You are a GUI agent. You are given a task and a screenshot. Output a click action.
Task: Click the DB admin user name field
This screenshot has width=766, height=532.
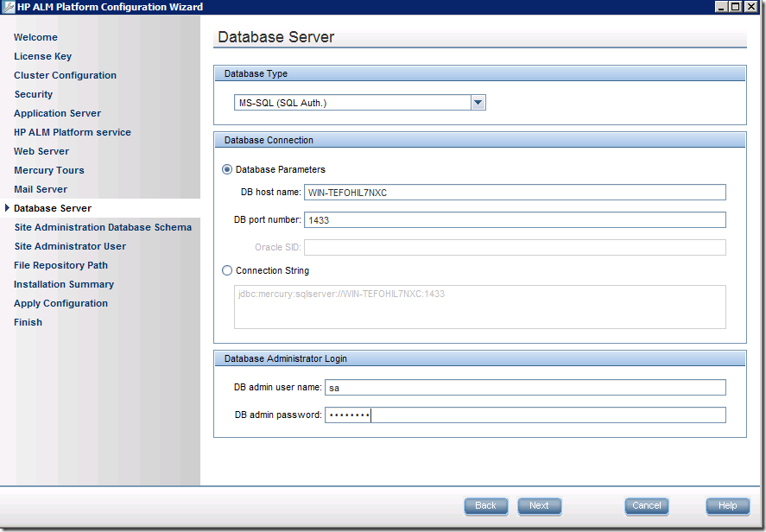(525, 388)
